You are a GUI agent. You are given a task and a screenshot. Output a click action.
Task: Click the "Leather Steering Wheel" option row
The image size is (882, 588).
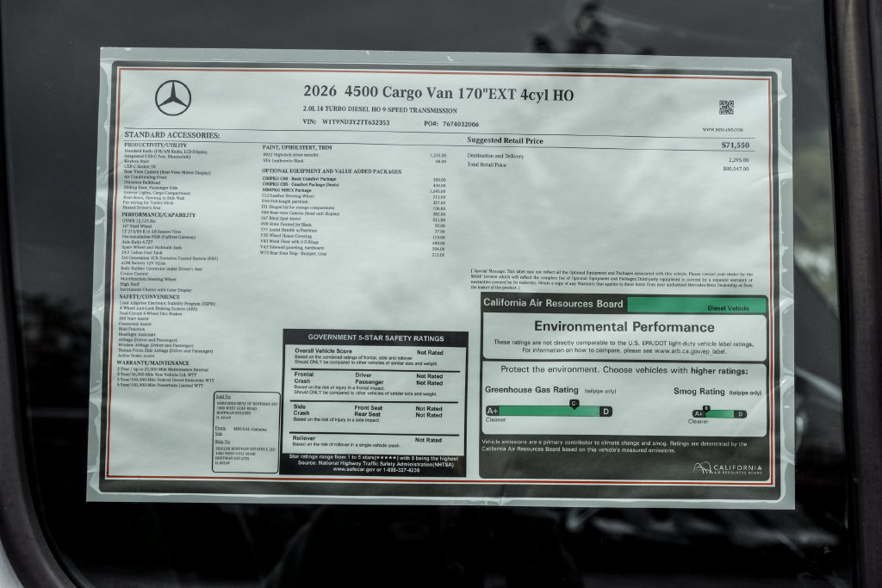(353, 196)
